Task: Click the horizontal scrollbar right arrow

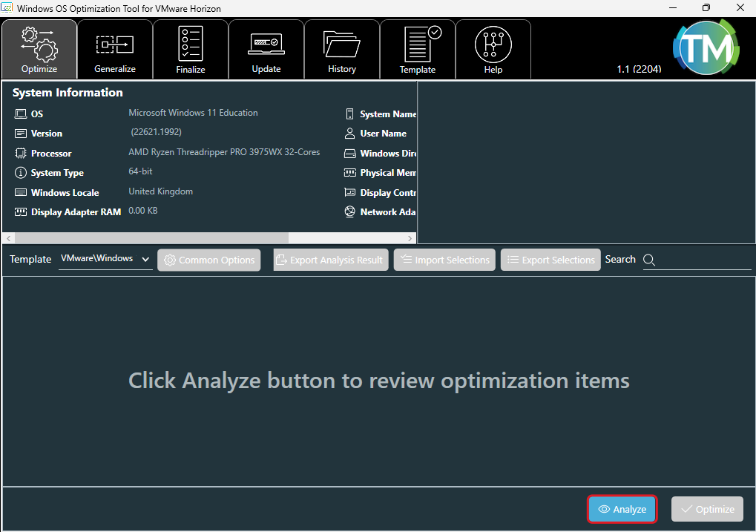Action: click(x=410, y=238)
